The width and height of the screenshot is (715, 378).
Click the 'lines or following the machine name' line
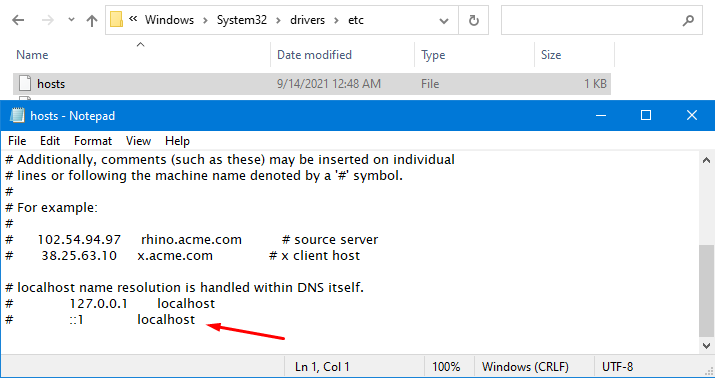pos(204,176)
